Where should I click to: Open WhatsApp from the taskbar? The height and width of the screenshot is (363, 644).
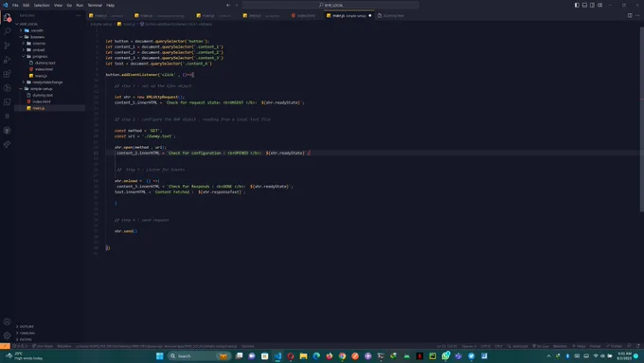(x=446, y=356)
